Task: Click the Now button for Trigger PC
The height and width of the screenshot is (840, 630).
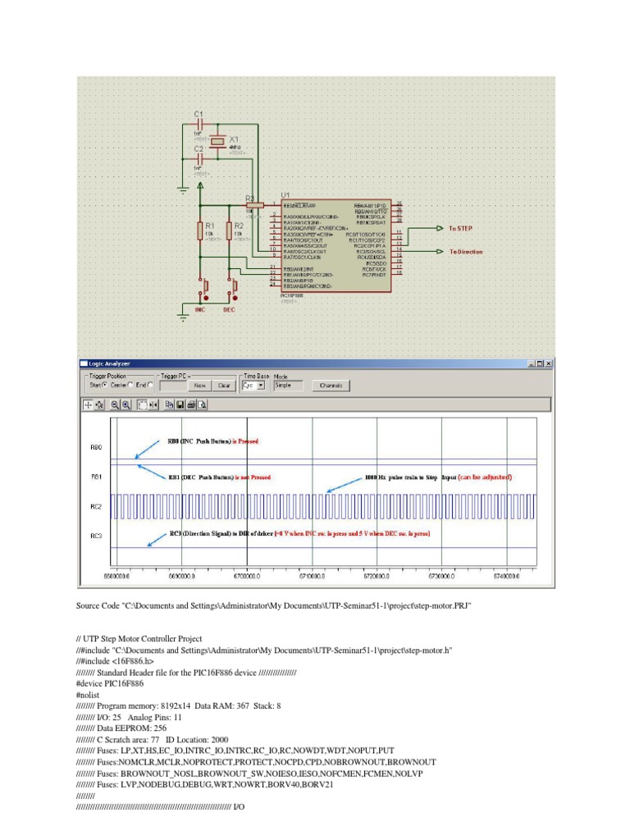Action: coord(199,385)
